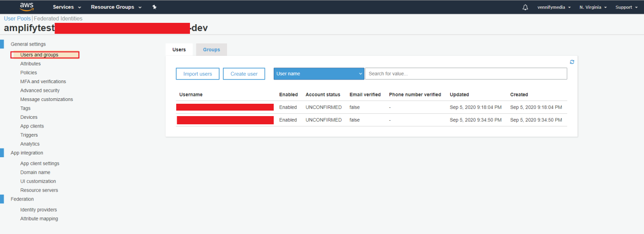The image size is (644, 234).
Task: Open Devices in sidebar
Action: (x=29, y=117)
